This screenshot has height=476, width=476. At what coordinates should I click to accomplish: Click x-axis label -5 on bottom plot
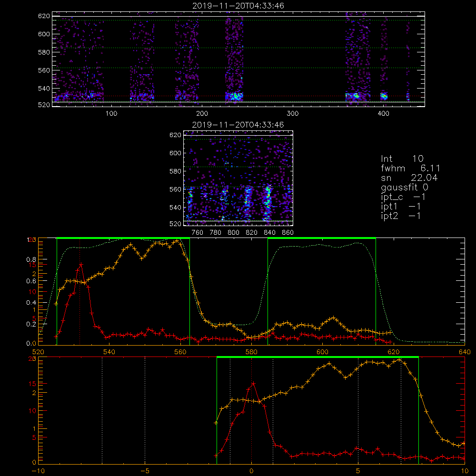tap(145, 471)
